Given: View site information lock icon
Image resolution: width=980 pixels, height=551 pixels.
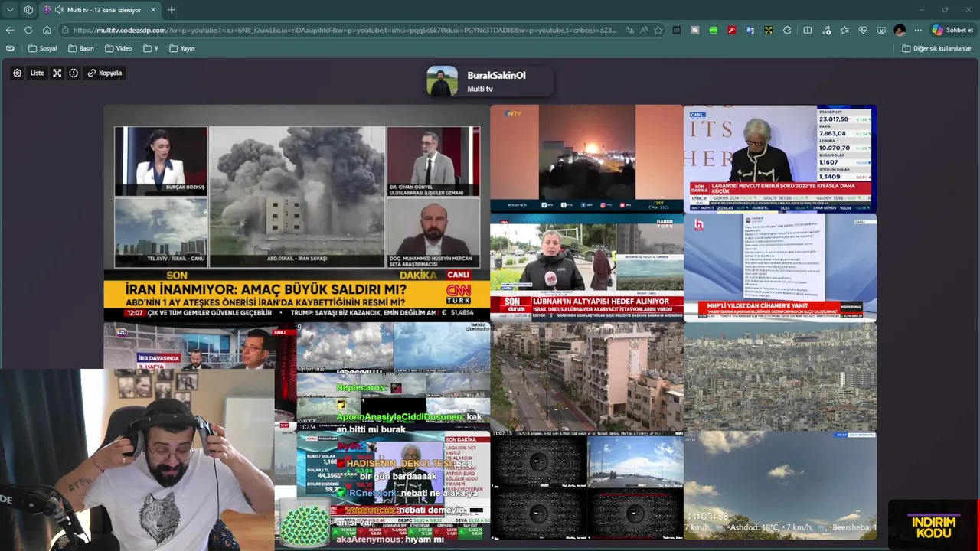Looking at the screenshot, I should [66, 30].
